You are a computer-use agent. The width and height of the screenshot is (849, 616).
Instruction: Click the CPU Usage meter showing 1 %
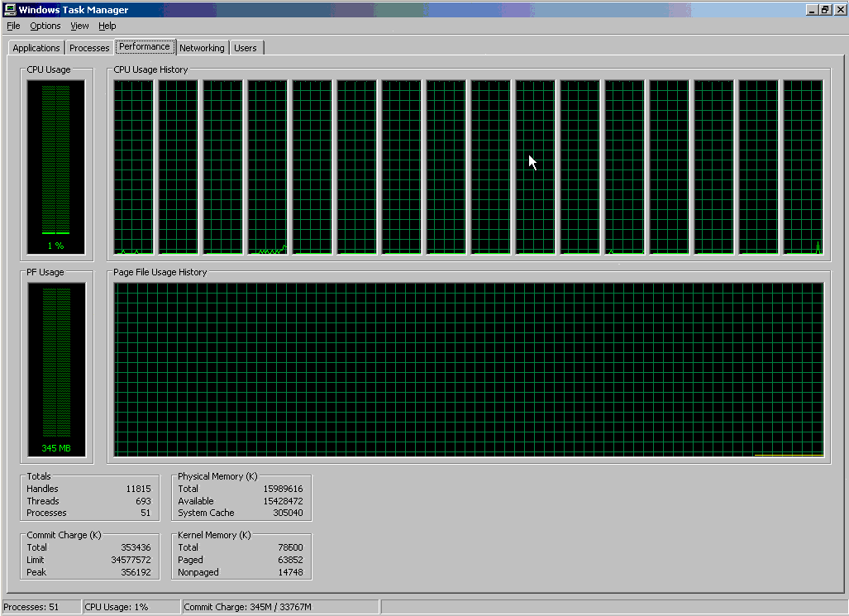point(56,167)
